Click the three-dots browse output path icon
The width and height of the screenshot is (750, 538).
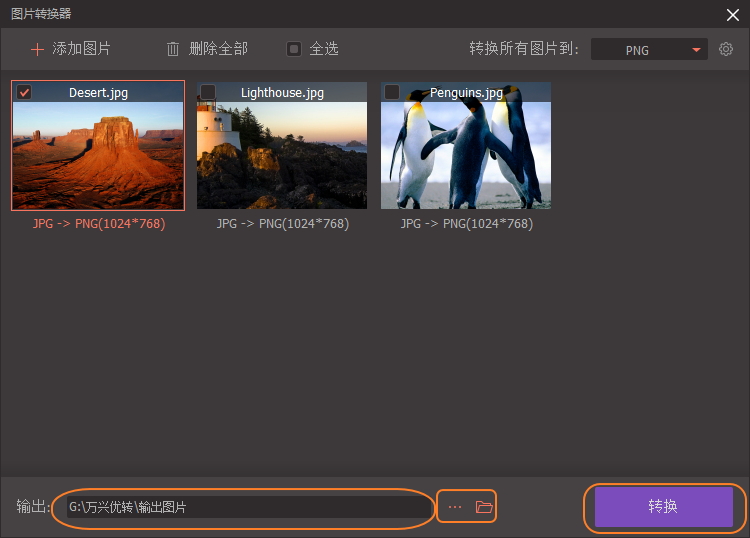(x=454, y=506)
